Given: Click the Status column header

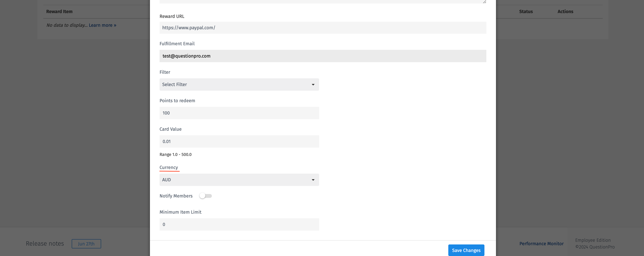Looking at the screenshot, I should (526, 12).
